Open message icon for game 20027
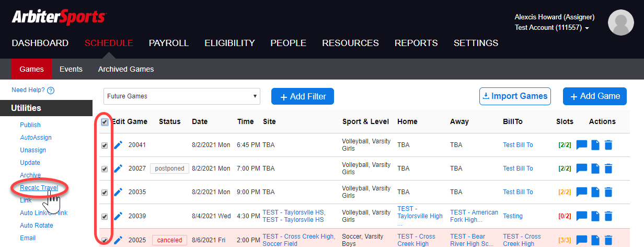 (x=582, y=169)
